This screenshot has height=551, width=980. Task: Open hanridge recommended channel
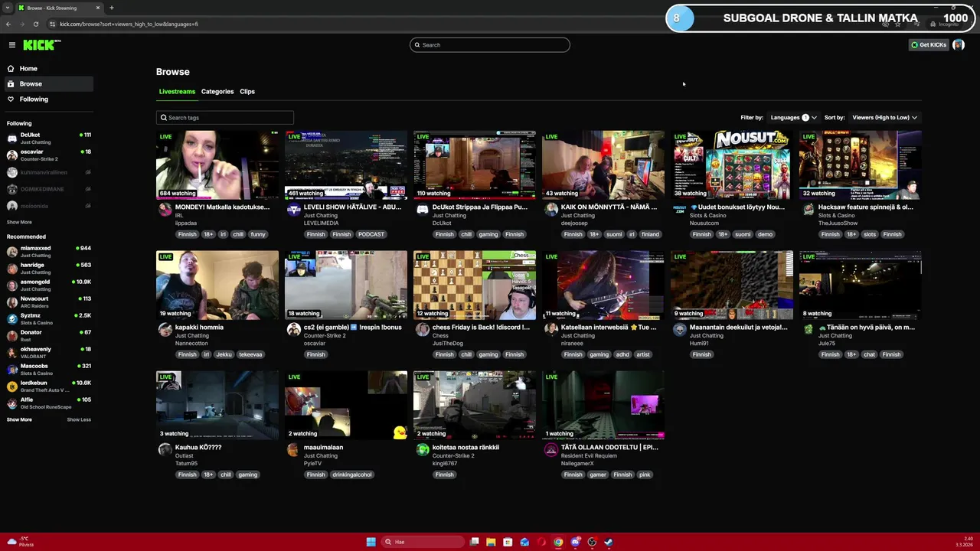click(x=47, y=268)
